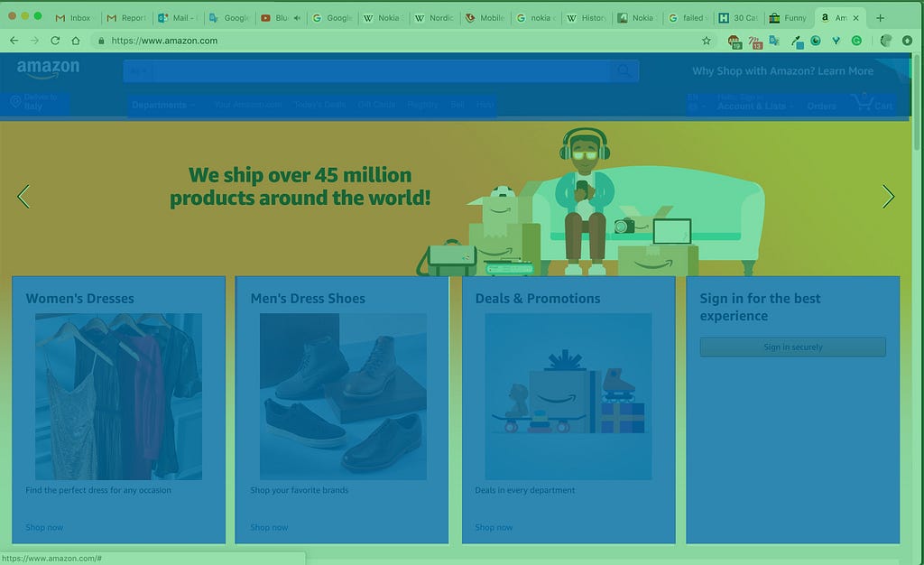Open a new browser tab
The image size is (924, 565).
(x=880, y=18)
